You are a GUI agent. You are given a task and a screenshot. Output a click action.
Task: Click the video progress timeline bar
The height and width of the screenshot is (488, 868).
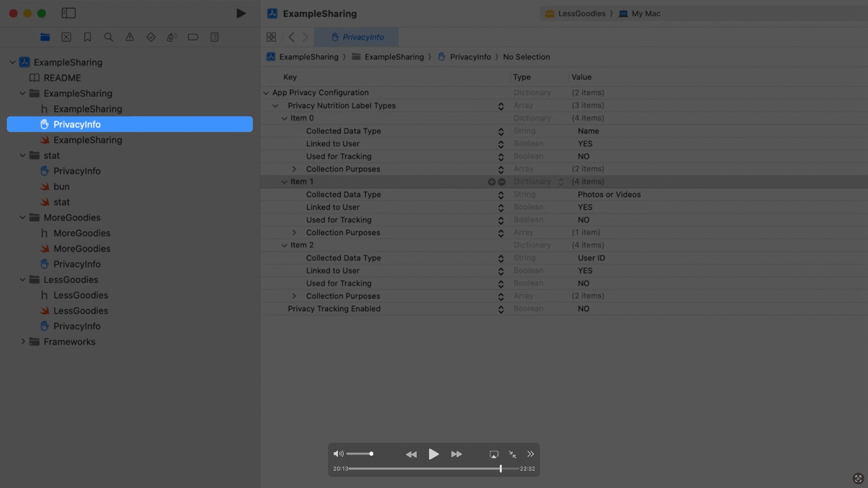(433, 469)
